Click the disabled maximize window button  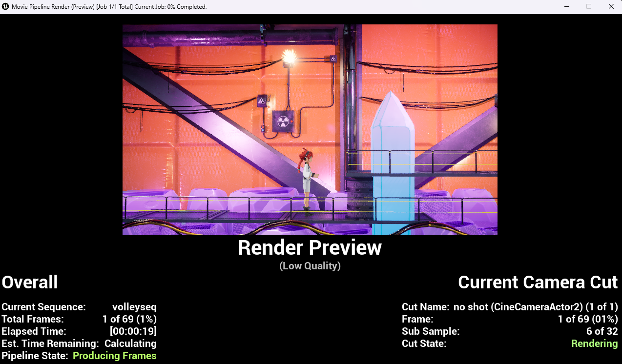tap(589, 6)
